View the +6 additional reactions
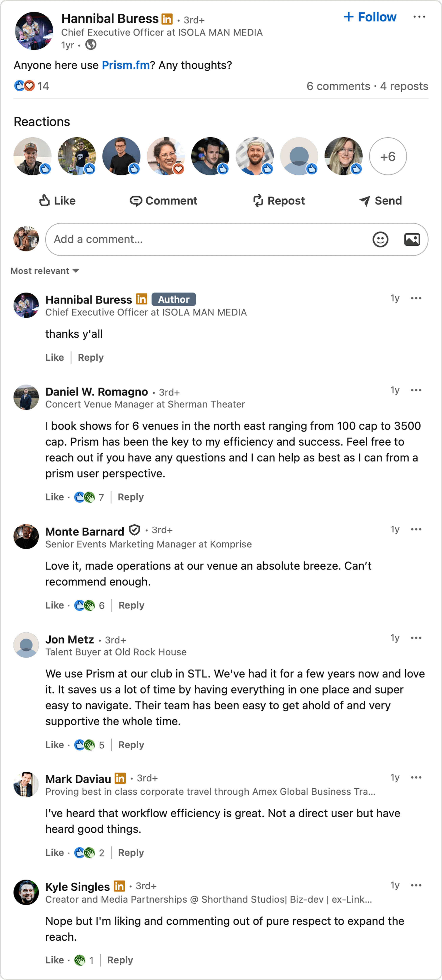This screenshot has height=980, width=442. click(x=388, y=156)
